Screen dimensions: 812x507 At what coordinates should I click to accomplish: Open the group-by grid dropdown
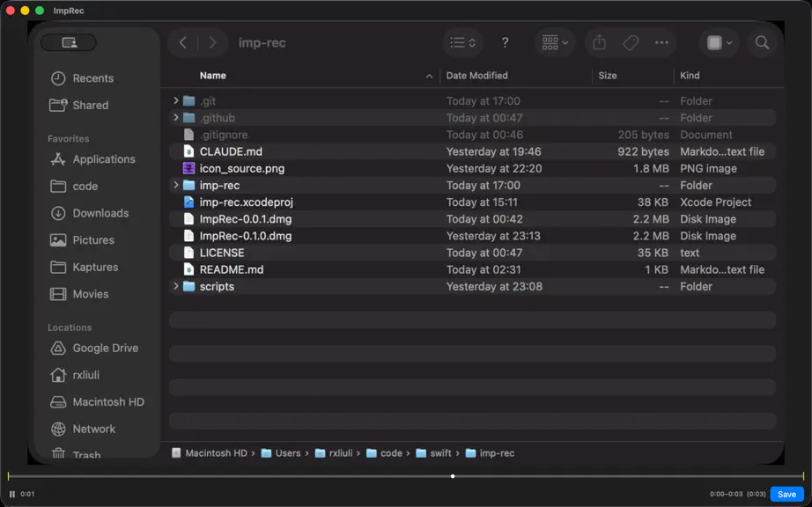[x=555, y=42]
